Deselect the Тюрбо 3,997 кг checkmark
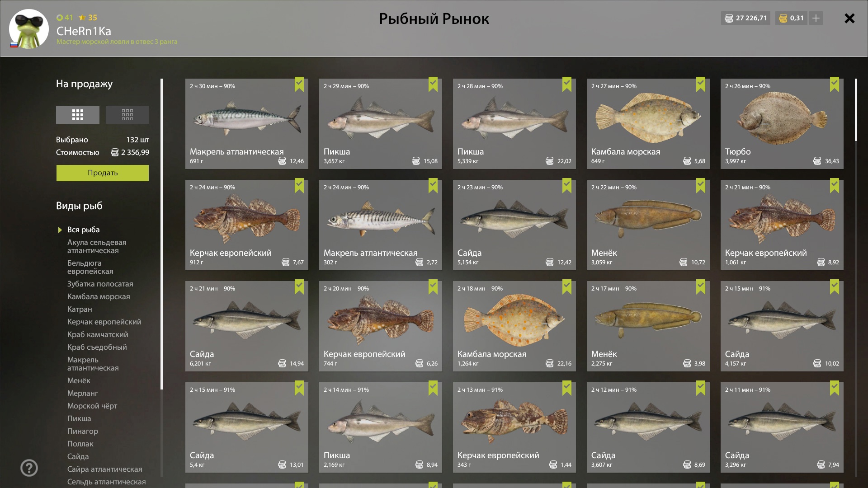This screenshot has height=488, width=868. (834, 84)
